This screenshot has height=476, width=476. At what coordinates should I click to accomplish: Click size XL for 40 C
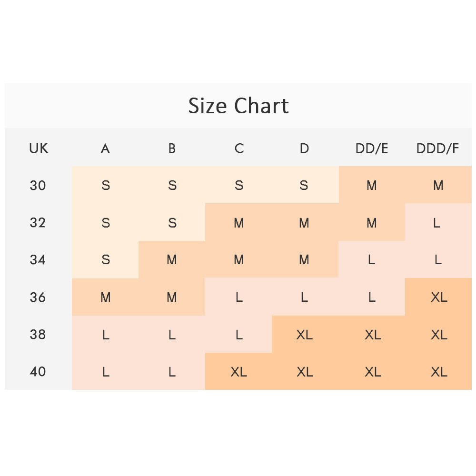(x=238, y=371)
